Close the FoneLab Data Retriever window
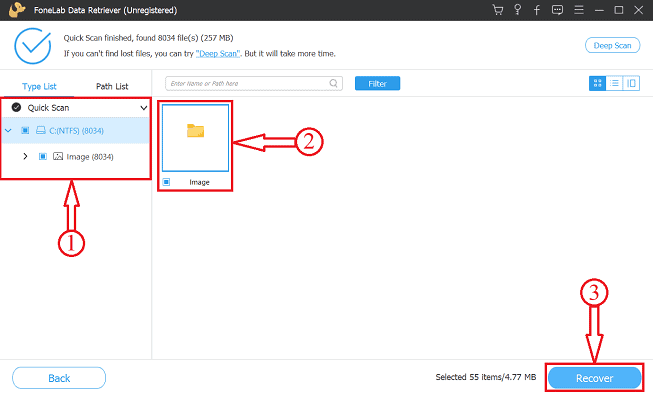This screenshot has height=400, width=653. [x=638, y=10]
